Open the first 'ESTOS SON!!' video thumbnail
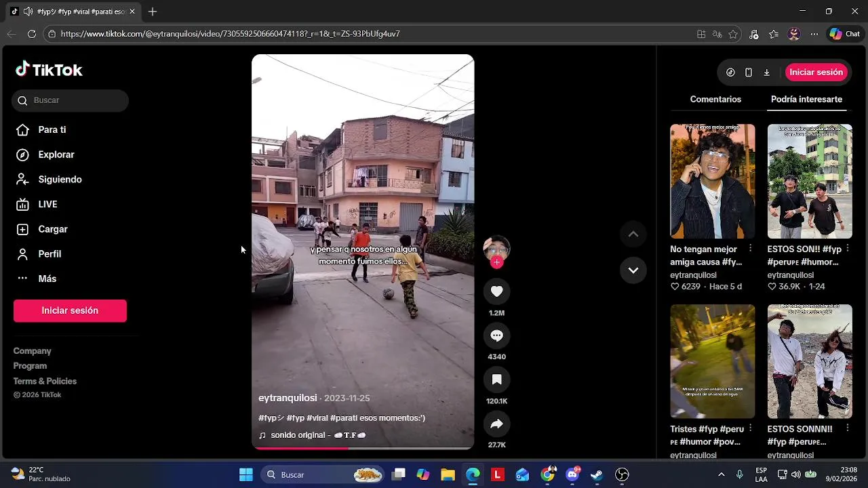The image size is (868, 488). tap(810, 181)
